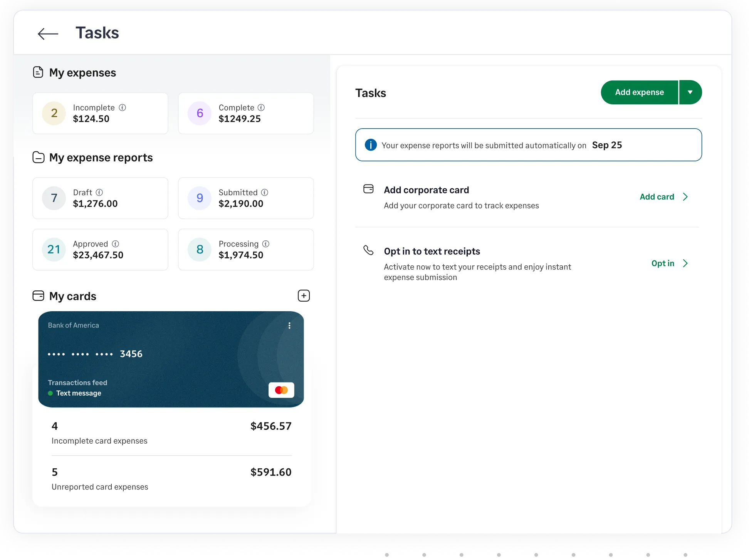Screen dimensions: 749x560
Task: Click the corporate card icon in Add corporate card task
Action: 368,189
